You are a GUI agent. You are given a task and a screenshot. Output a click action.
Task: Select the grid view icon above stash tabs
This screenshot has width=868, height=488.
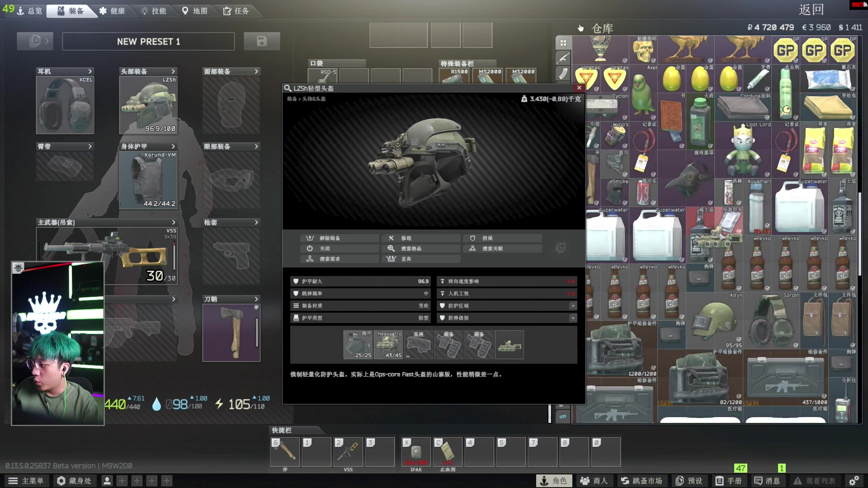(x=563, y=43)
